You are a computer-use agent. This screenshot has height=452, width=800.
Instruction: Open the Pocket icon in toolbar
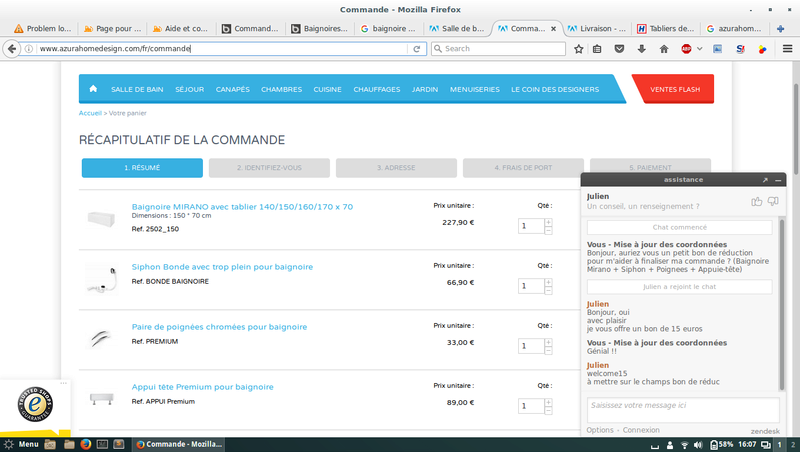619,49
